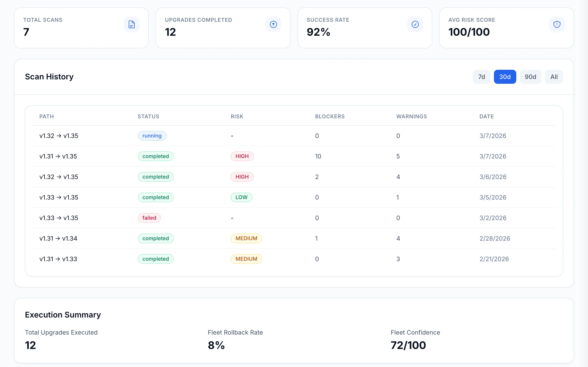Click the shield alert icon on Avg Risk Score
Screen dimensions: 588x367
[557, 24]
